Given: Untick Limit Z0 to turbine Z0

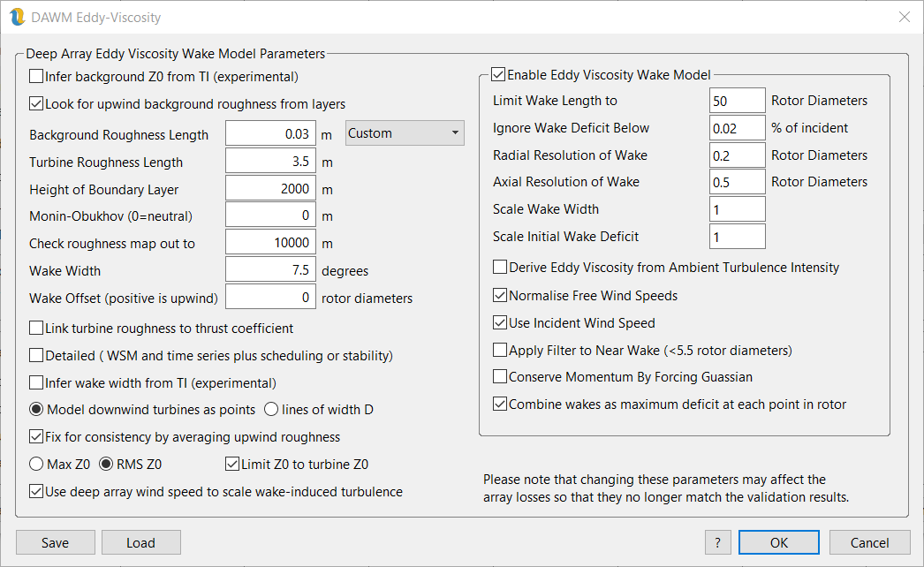Looking at the screenshot, I should pyautogui.click(x=232, y=465).
